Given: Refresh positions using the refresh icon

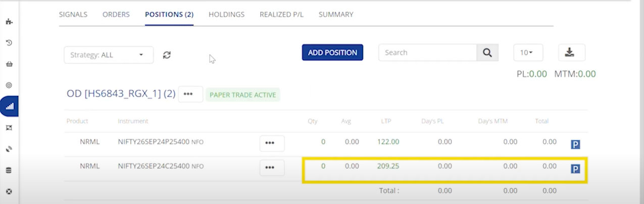Looking at the screenshot, I should [167, 55].
